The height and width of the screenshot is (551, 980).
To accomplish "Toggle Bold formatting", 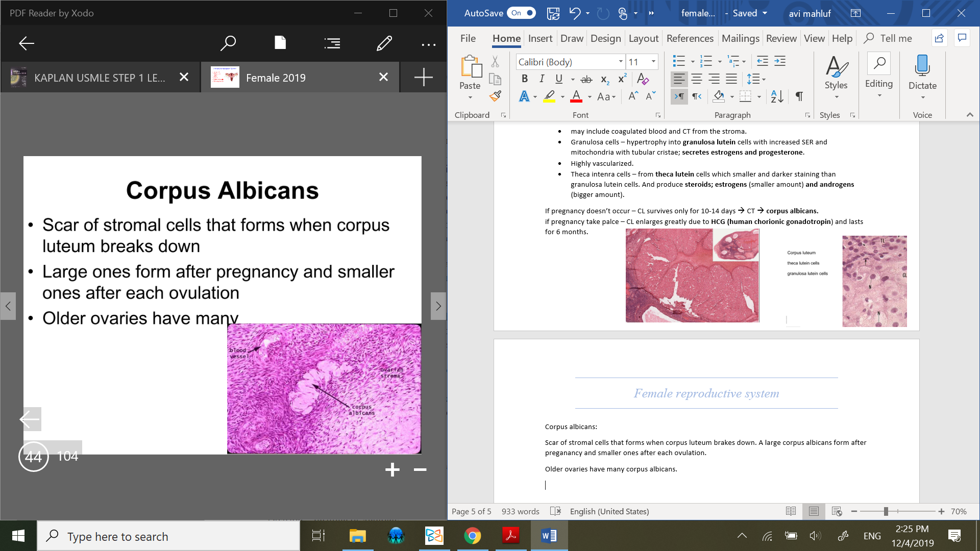I will click(x=524, y=79).
